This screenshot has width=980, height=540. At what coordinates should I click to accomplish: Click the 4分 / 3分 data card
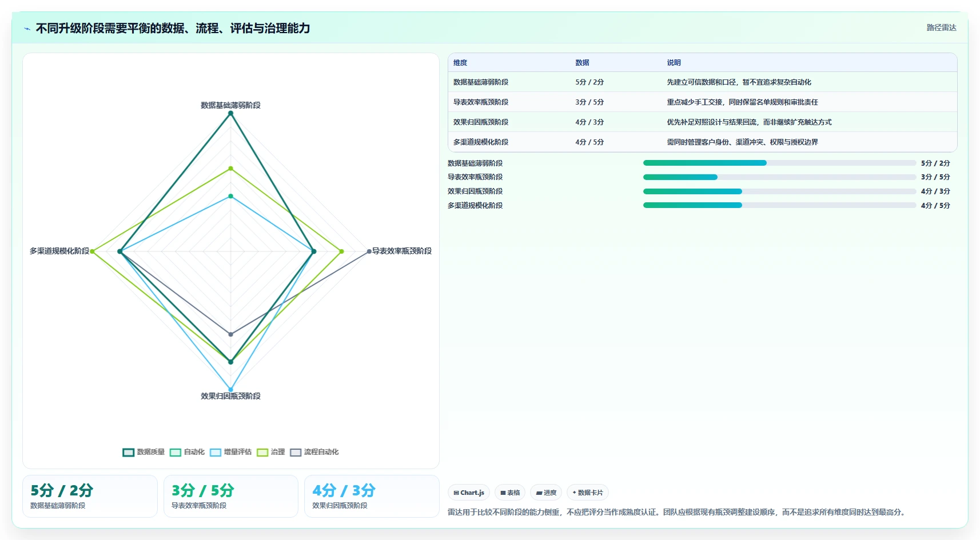click(x=372, y=496)
